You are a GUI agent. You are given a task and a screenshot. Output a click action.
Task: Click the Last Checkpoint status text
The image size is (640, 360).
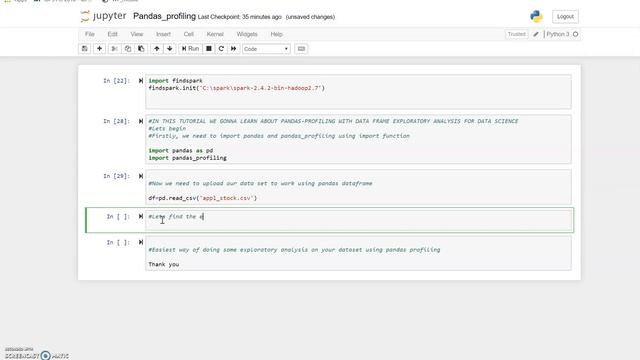click(x=240, y=17)
